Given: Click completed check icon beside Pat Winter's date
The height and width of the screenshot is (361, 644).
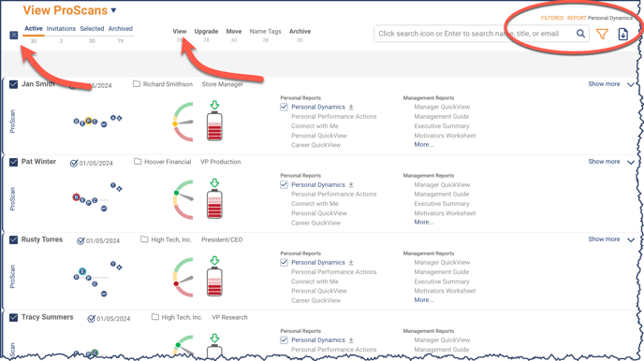Looking at the screenshot, I should point(74,163).
